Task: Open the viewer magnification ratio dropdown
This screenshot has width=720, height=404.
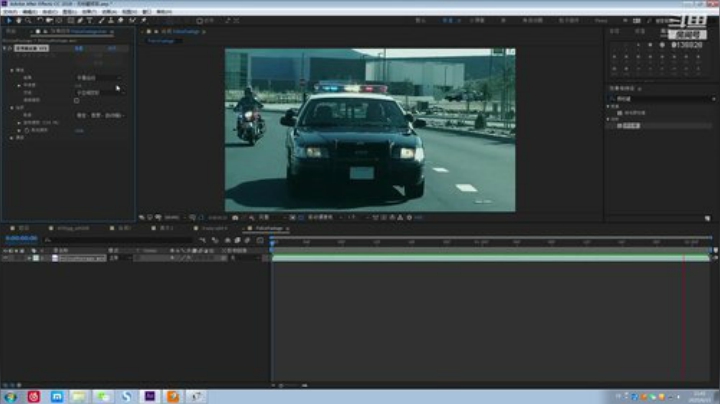Action: [x=175, y=218]
